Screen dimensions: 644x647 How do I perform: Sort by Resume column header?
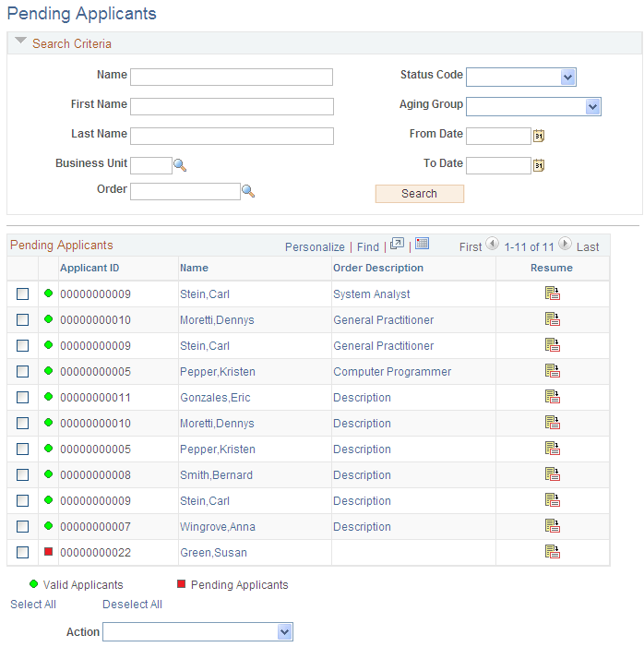(x=552, y=268)
